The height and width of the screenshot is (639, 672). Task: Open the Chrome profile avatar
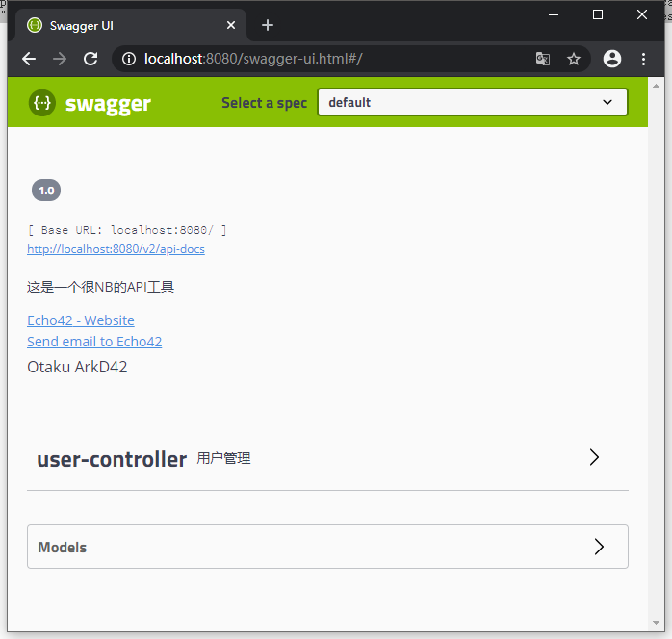click(612, 59)
